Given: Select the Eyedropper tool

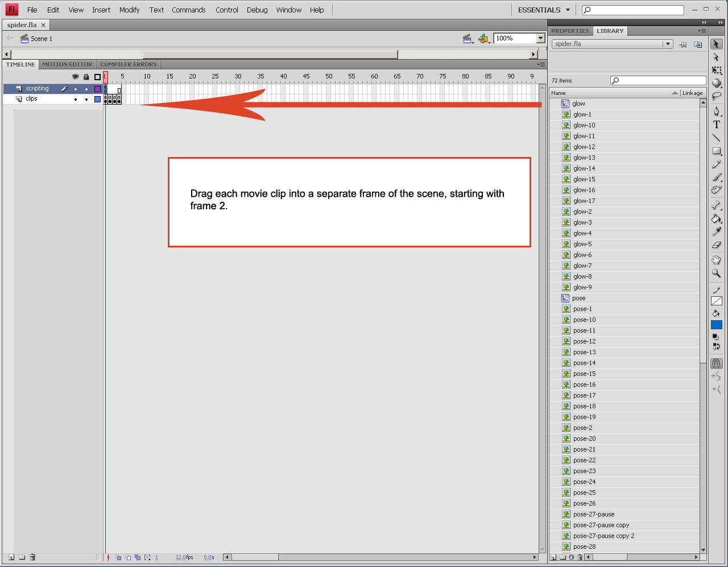Looking at the screenshot, I should (x=716, y=232).
